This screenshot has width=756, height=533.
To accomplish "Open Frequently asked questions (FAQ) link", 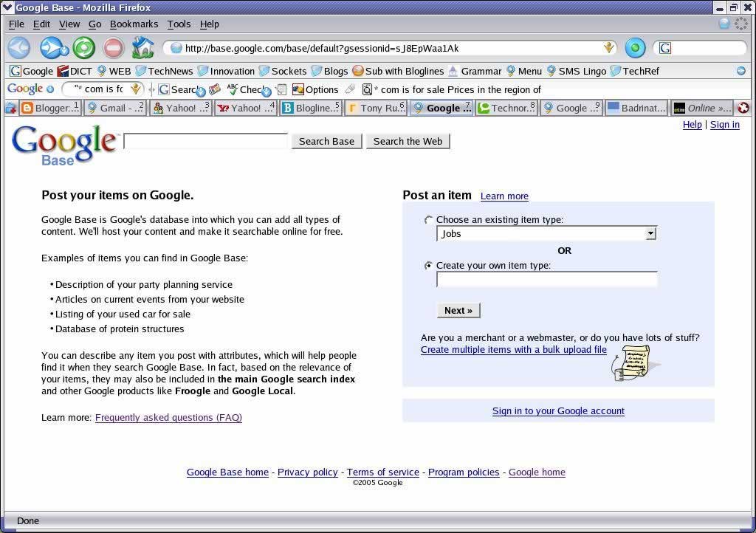I will coord(168,418).
